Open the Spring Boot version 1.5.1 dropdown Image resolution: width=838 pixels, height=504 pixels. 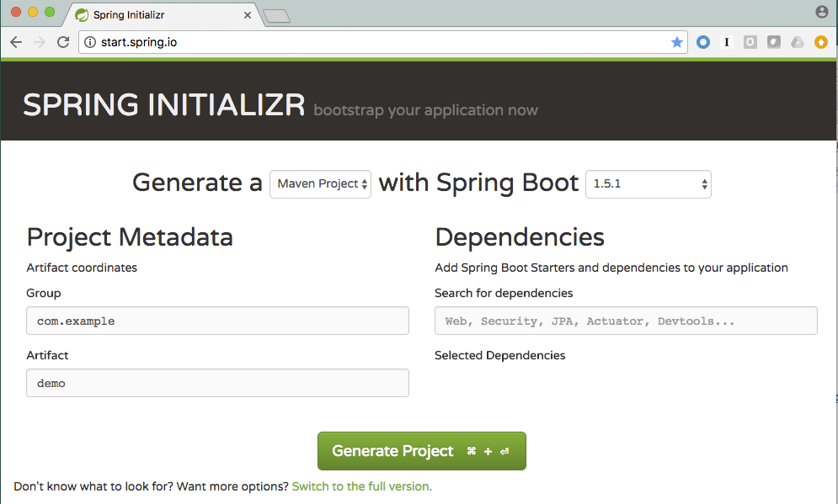(x=649, y=184)
